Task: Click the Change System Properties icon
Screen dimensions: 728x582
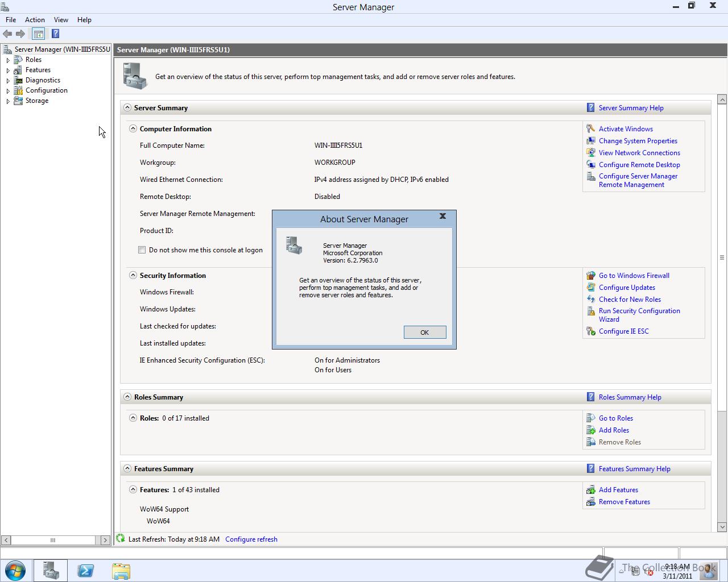Action: coord(591,141)
